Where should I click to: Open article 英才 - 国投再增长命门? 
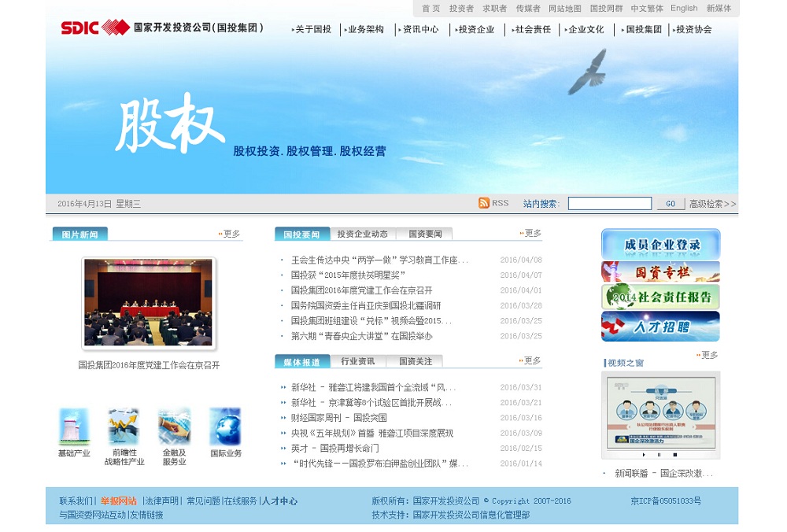[334, 448]
